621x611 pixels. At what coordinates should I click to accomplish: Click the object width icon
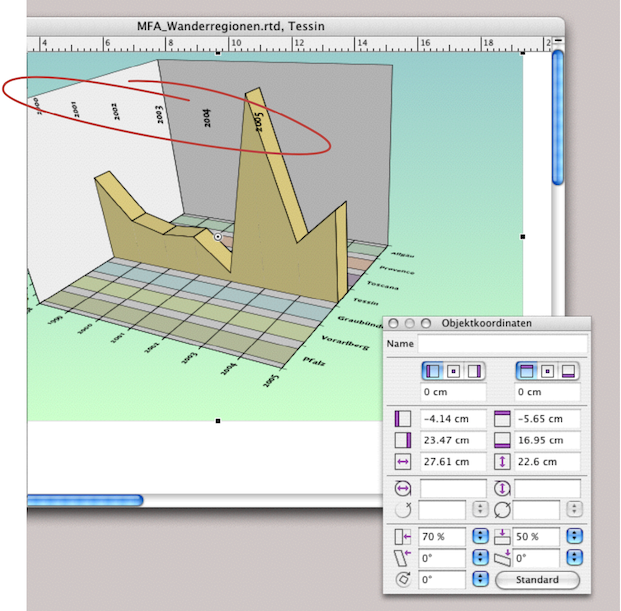(x=404, y=462)
